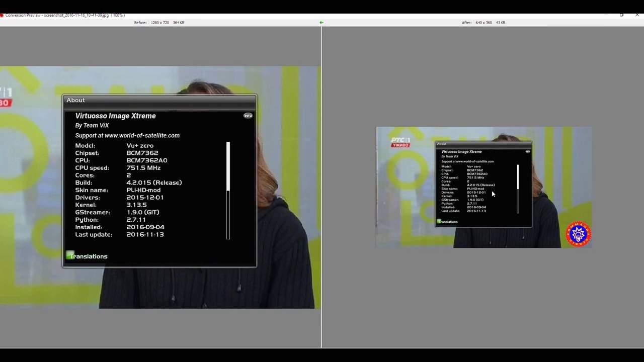Click the '43 KB' file size value
The image size is (644, 362).
pyautogui.click(x=500, y=23)
